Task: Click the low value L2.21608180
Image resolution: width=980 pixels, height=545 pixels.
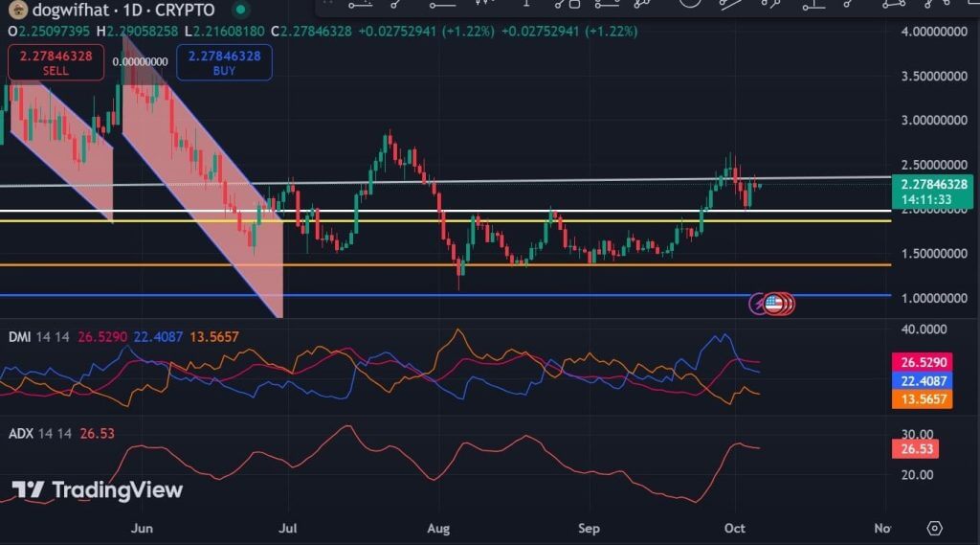Action: (224, 32)
